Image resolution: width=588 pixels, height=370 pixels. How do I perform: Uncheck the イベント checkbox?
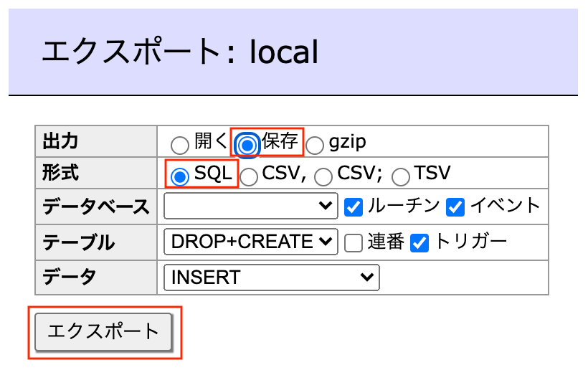pyautogui.click(x=455, y=207)
